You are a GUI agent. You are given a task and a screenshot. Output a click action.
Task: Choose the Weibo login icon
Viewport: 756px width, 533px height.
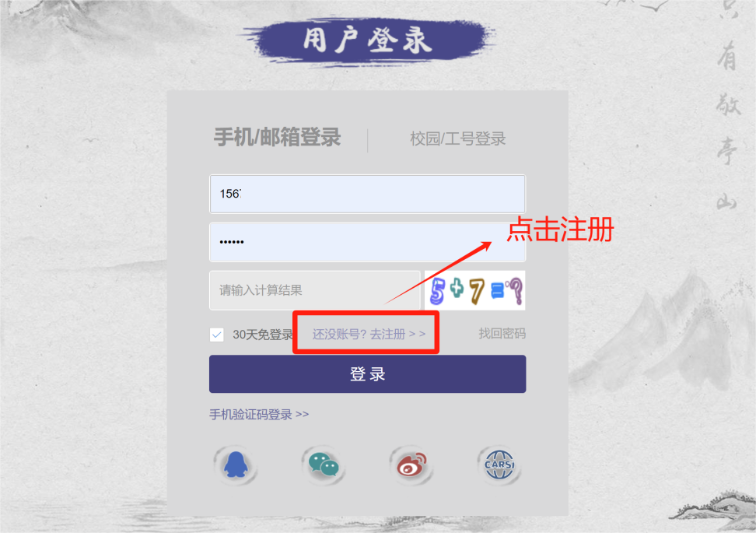pyautogui.click(x=411, y=465)
